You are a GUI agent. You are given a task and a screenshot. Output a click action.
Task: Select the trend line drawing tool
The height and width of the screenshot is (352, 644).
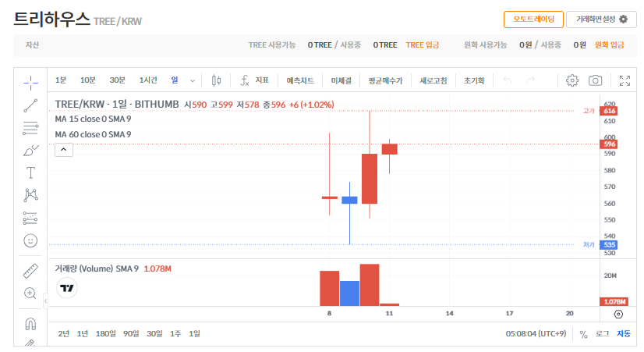pyautogui.click(x=30, y=105)
